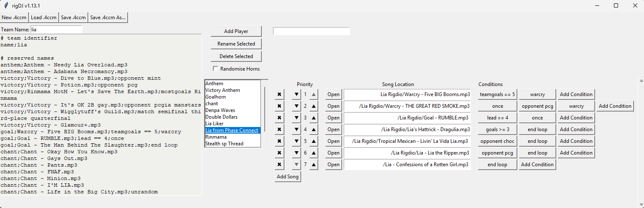Delete song row 2 with X icon

[x=279, y=106]
